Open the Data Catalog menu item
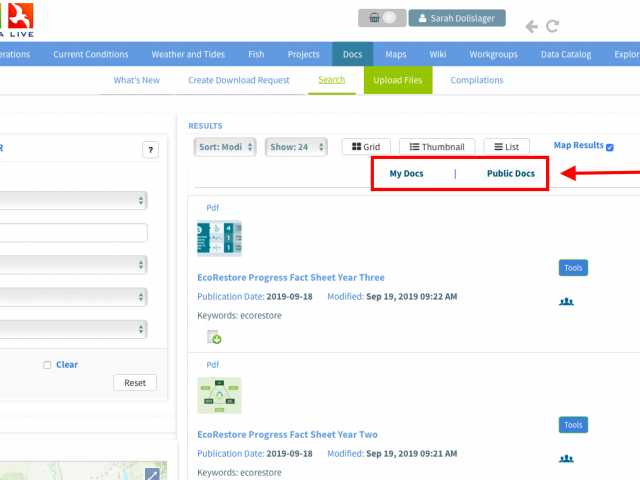640x480 pixels. click(566, 54)
